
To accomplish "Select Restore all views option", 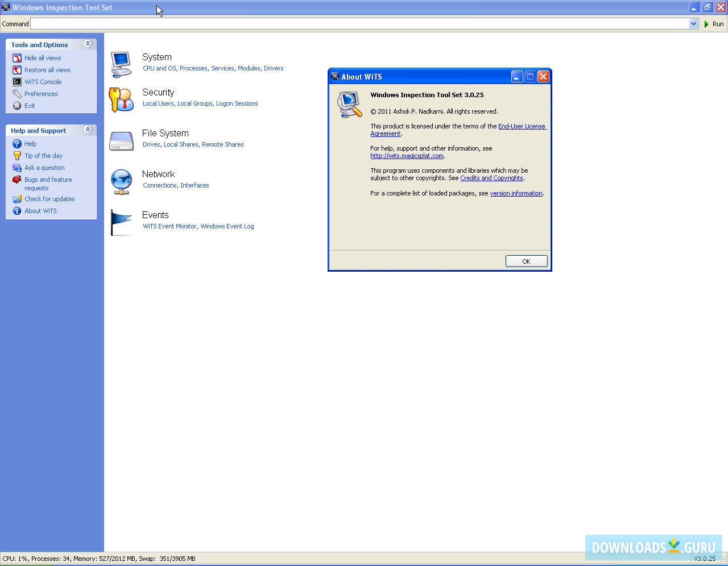I will coord(48,70).
